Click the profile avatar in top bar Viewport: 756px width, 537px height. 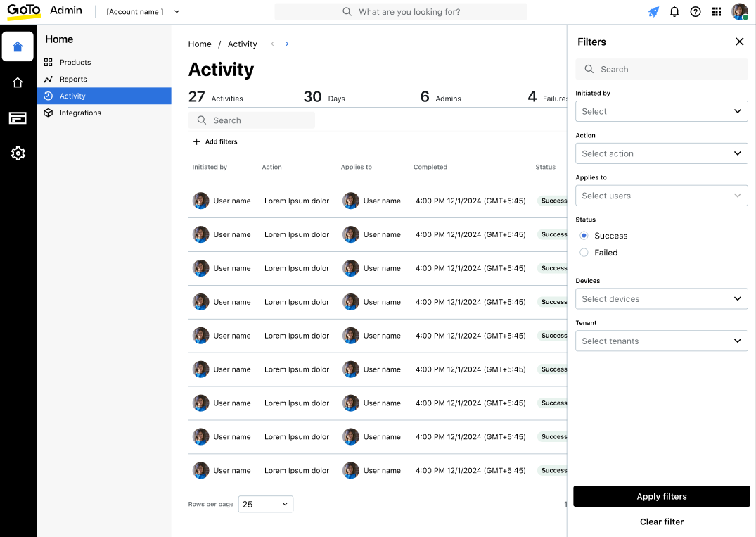tap(739, 12)
